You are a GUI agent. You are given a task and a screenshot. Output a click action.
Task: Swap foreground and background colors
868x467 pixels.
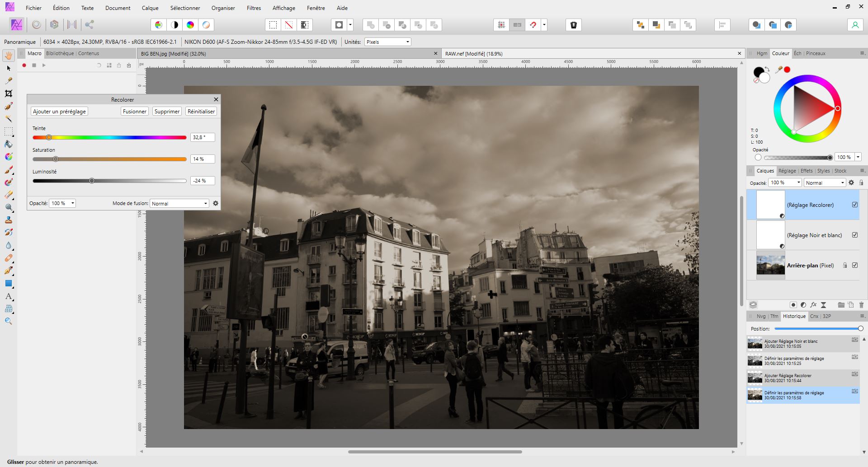pyautogui.click(x=768, y=69)
